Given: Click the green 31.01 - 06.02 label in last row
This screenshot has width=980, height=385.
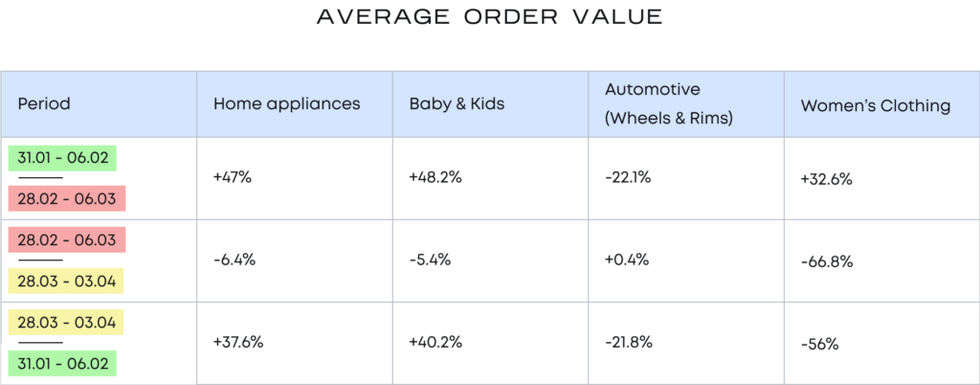Looking at the screenshot, I should (x=61, y=364).
